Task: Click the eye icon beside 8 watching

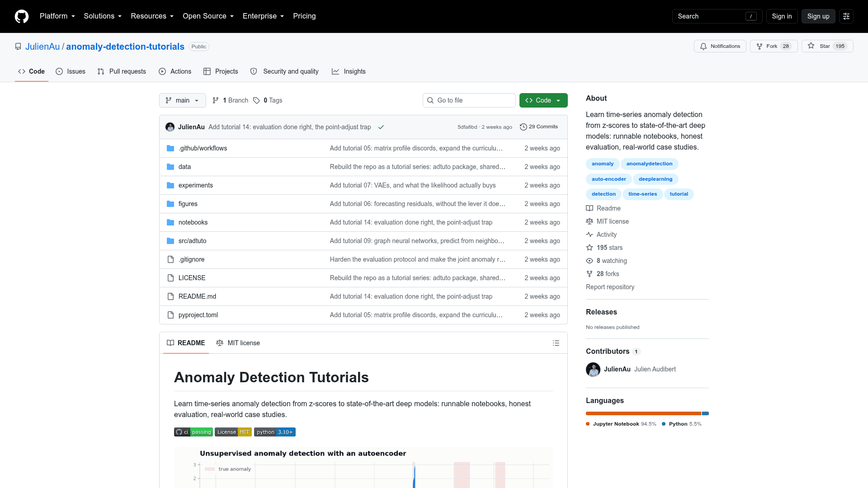Action: (x=590, y=261)
